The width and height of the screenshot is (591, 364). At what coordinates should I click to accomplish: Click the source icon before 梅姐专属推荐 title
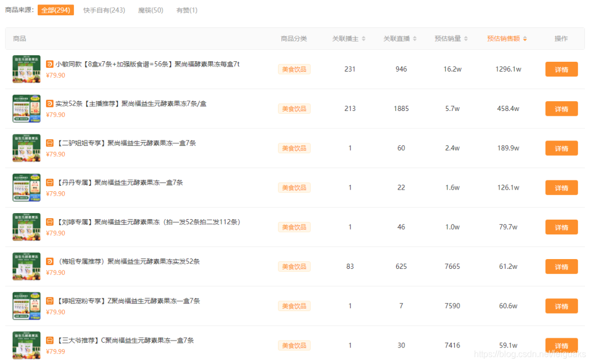(x=49, y=261)
